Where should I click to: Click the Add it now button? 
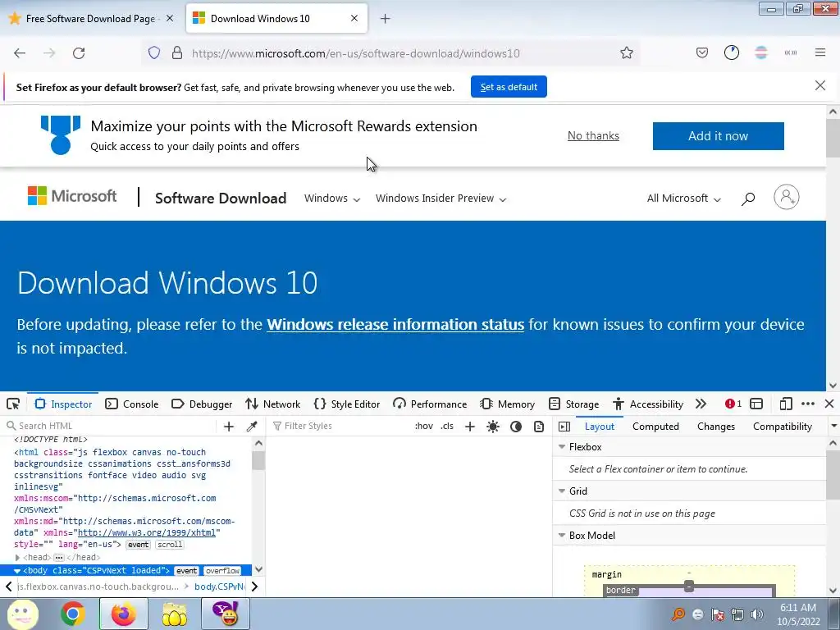coord(718,136)
